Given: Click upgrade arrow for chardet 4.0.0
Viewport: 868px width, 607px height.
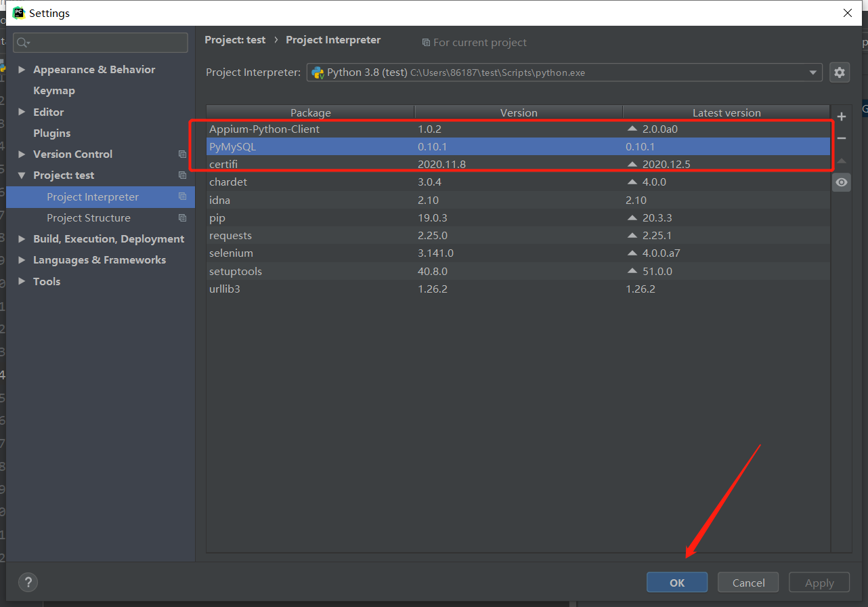Looking at the screenshot, I should point(632,182).
